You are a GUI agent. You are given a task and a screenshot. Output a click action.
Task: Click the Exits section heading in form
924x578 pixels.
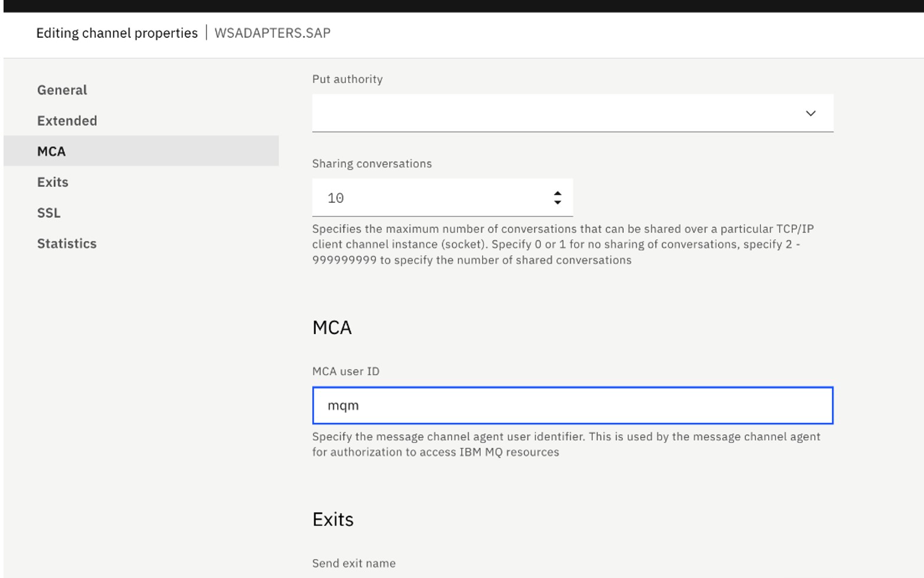pos(333,519)
